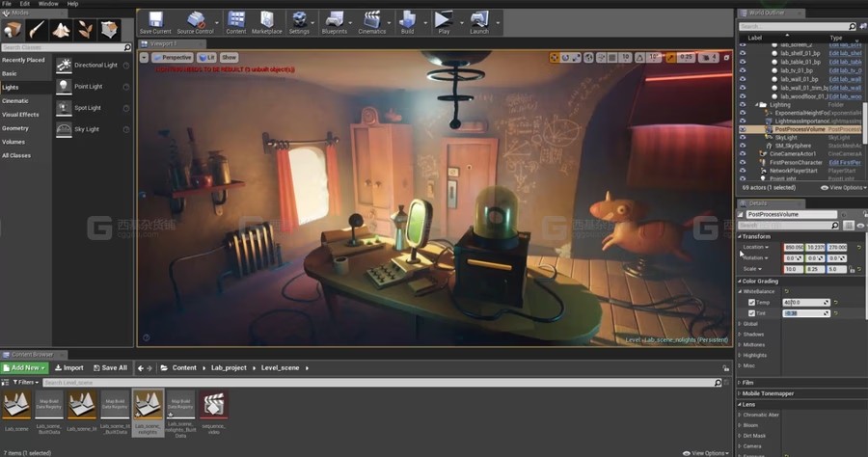Select the Paint mode brush icon
The image size is (868, 457).
(x=37, y=29)
